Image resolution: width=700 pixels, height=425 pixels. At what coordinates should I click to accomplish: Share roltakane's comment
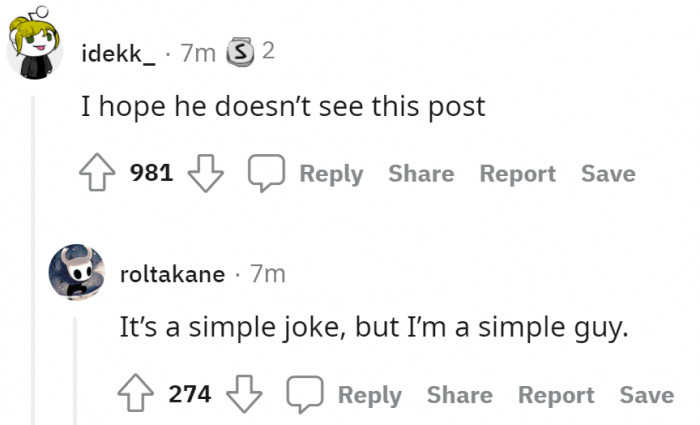(459, 395)
